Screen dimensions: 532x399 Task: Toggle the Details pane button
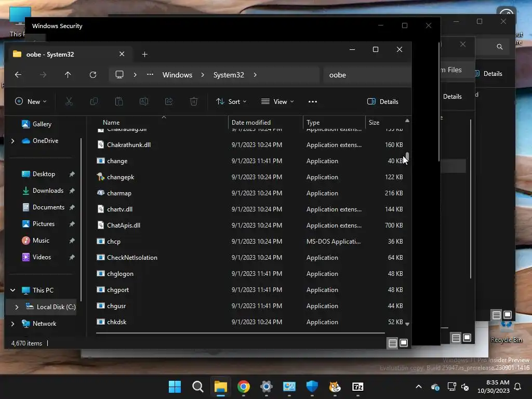[383, 101]
